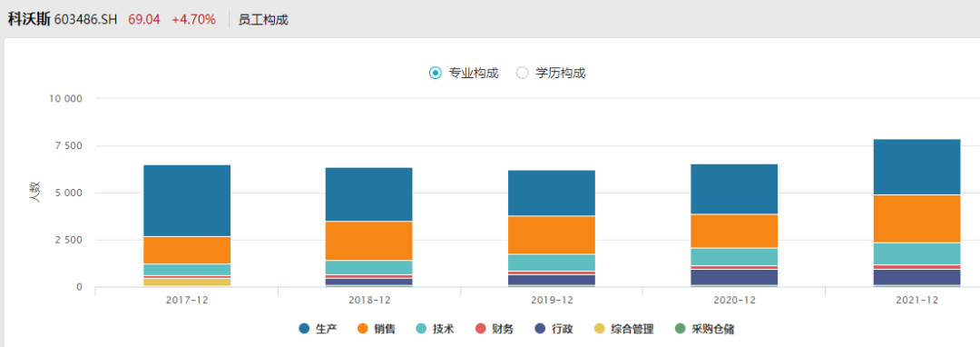The image size is (980, 347).
Task: Click the 2018-12 orange 销售 bar segment
Action: point(369,241)
